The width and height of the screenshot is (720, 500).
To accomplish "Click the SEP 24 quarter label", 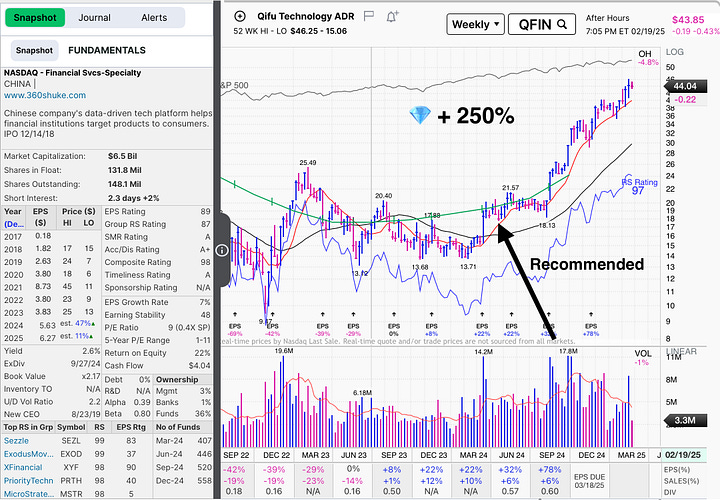I will [x=552, y=455].
